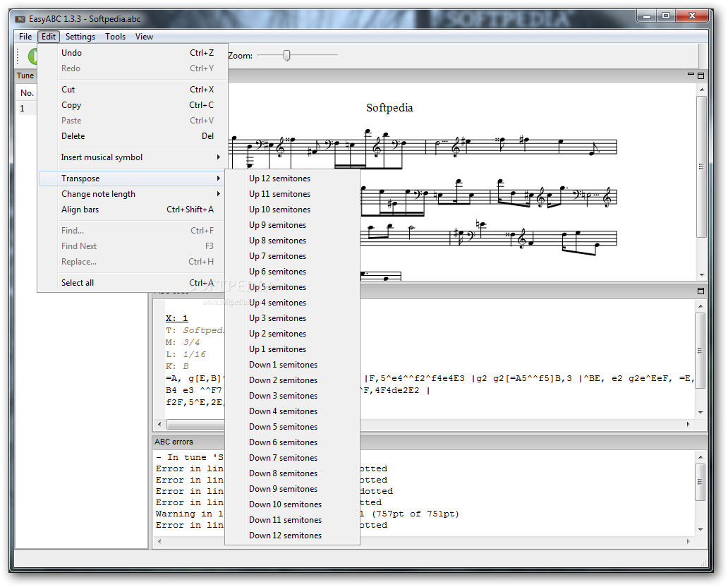Open the Tools menu

115,37
